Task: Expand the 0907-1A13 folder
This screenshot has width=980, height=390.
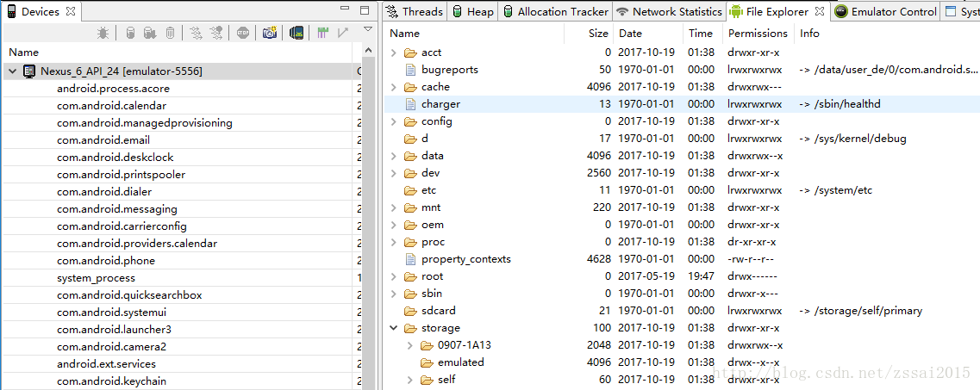Action: [x=410, y=345]
